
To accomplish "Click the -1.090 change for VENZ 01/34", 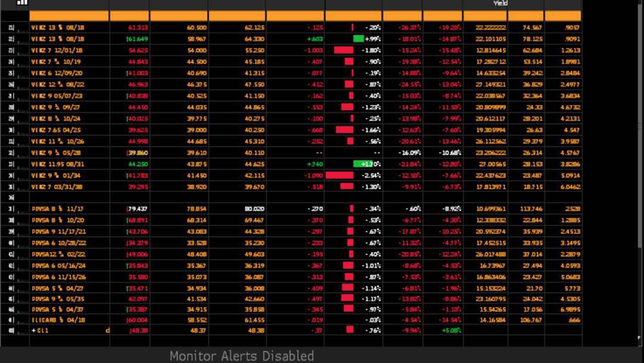I will pyautogui.click(x=314, y=176).
